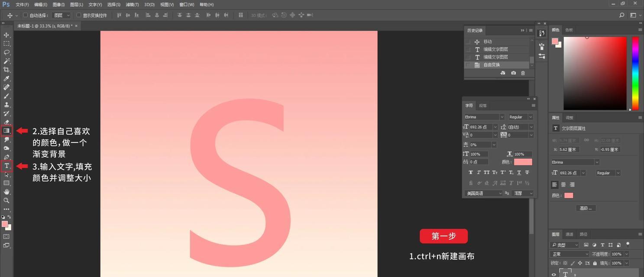The image size is (644, 277).
Task: Enable the 自动选择 checkbox
Action: click(25, 15)
